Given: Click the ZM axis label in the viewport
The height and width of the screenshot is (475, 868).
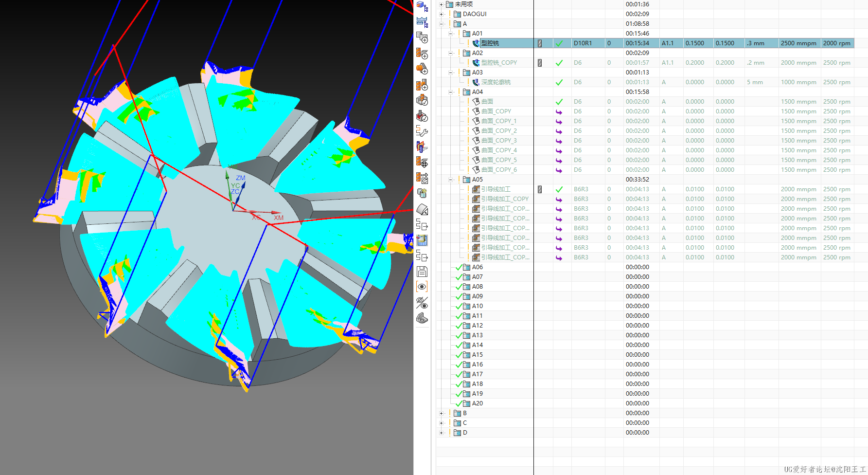Looking at the screenshot, I should [241, 178].
